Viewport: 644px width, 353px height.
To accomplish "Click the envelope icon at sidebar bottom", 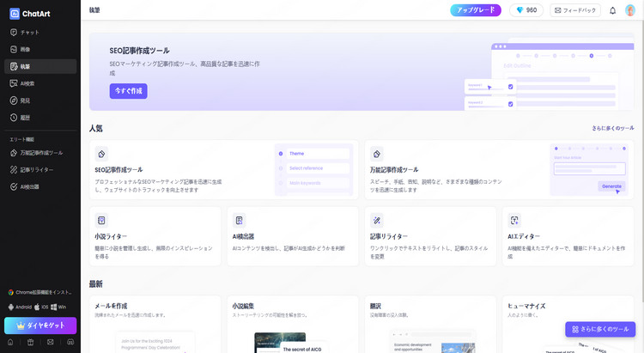I will [50, 342].
